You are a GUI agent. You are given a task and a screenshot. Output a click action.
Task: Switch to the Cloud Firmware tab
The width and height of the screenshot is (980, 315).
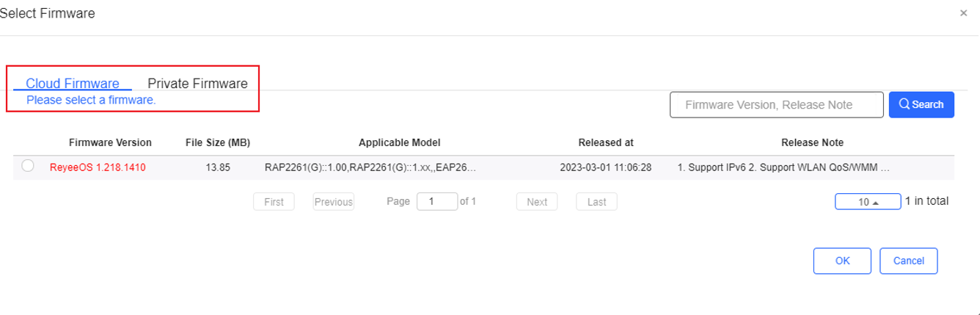pyautogui.click(x=72, y=84)
